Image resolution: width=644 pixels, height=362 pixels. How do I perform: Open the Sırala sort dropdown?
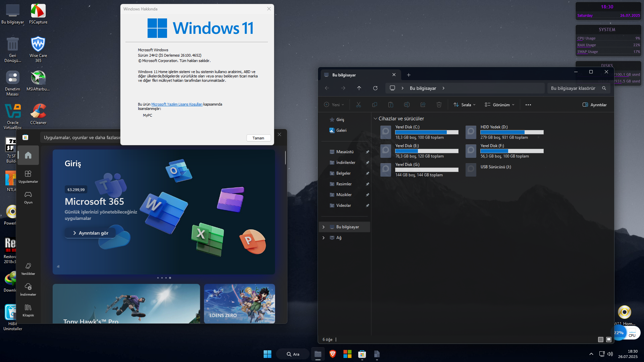tap(465, 105)
